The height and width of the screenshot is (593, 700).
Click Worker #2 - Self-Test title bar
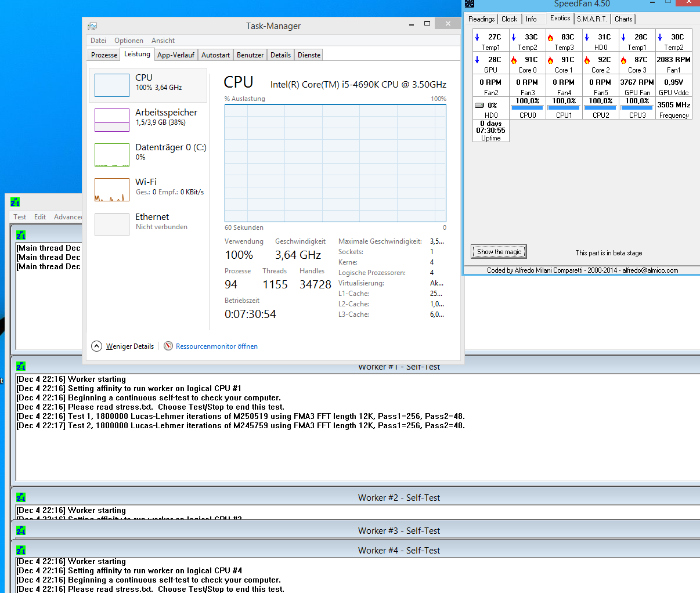tap(356, 498)
